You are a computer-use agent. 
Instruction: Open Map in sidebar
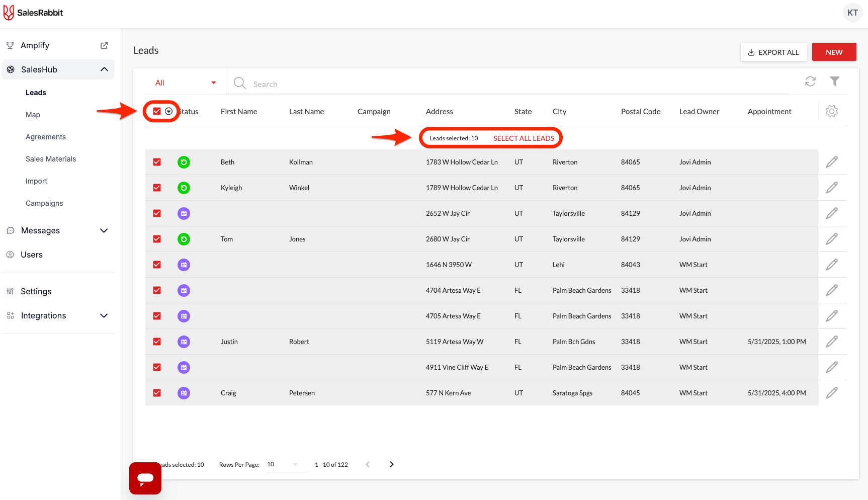[33, 115]
